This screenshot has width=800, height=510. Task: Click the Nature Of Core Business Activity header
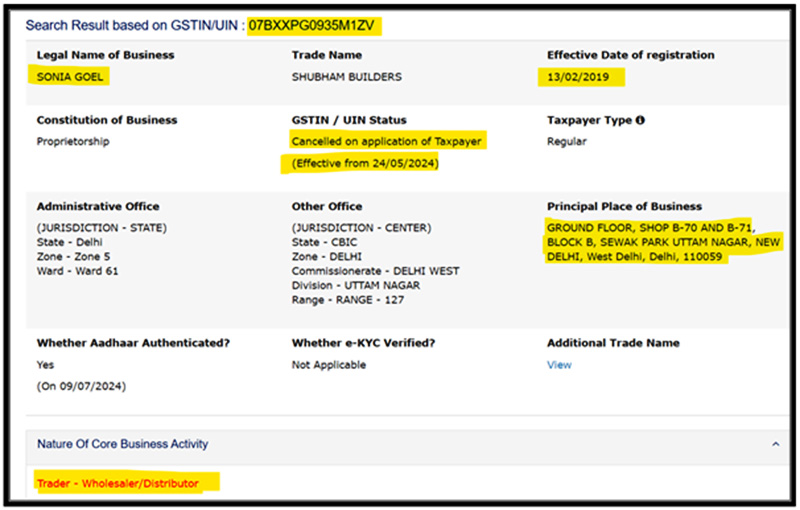(123, 443)
